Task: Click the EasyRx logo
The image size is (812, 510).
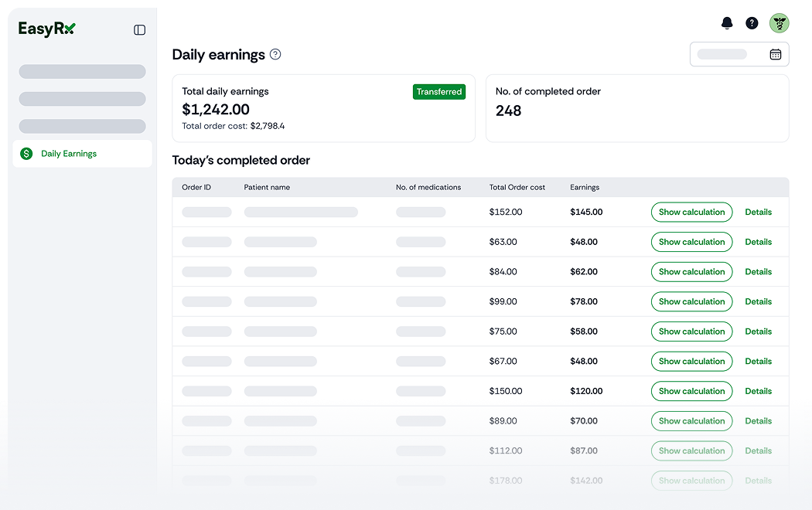Action: pyautogui.click(x=47, y=29)
